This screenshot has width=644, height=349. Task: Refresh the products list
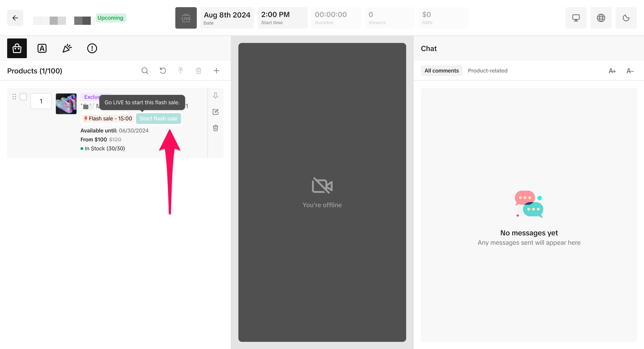point(163,71)
